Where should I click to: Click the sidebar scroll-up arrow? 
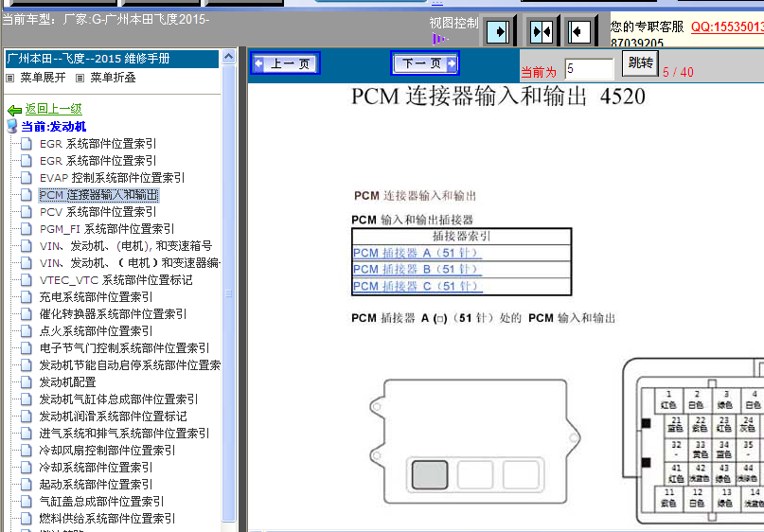tap(228, 57)
